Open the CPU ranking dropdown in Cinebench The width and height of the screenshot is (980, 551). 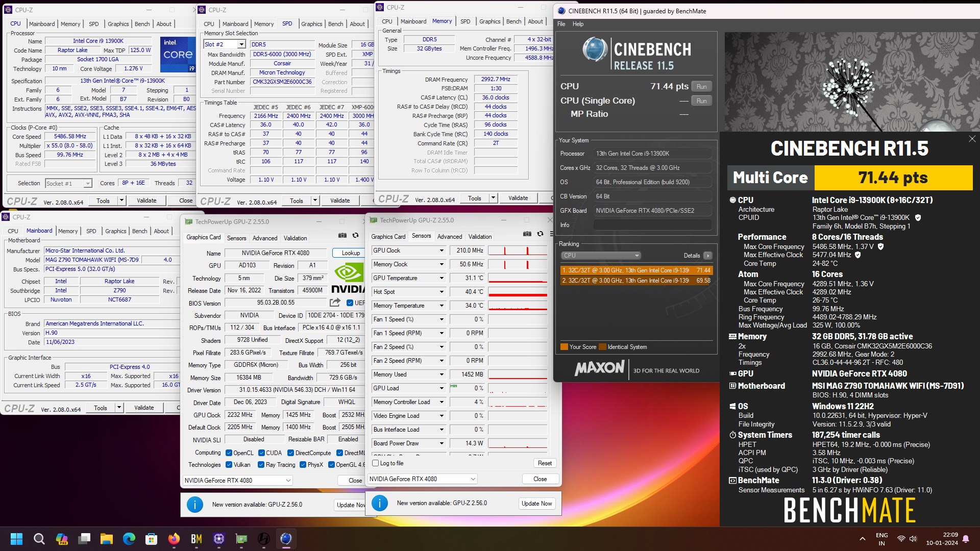pyautogui.click(x=601, y=256)
